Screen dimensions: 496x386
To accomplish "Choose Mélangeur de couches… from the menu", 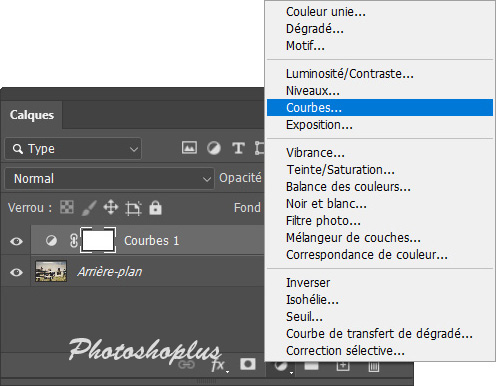I will tap(380, 238).
